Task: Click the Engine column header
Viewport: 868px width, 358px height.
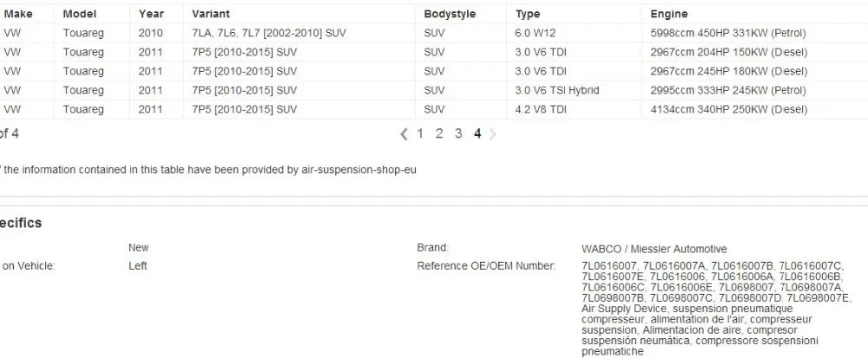Action: [668, 14]
